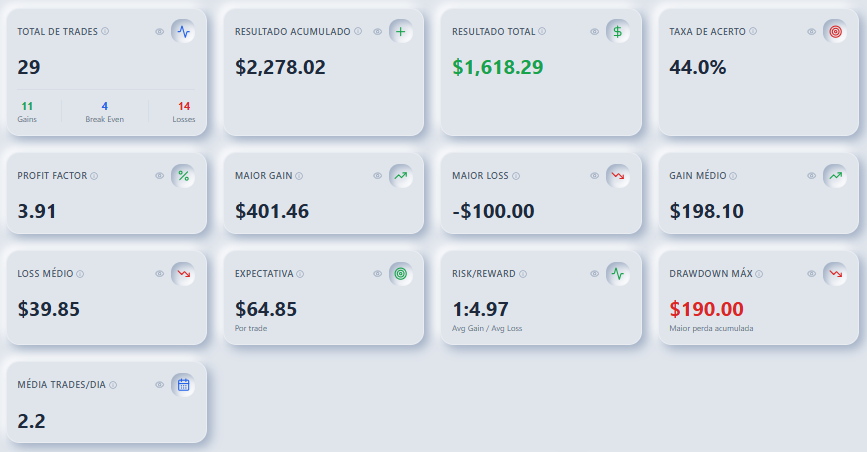Click the pulse icon on Total de Trades card

183,32
